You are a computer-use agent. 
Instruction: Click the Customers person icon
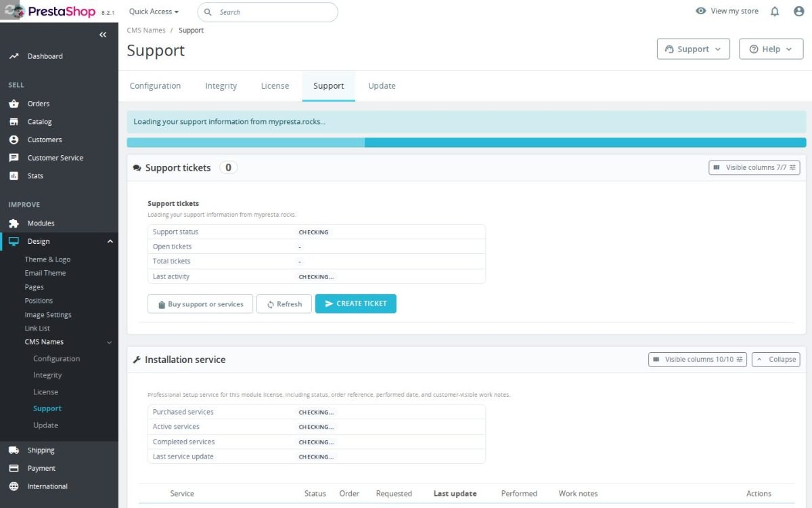pos(14,140)
